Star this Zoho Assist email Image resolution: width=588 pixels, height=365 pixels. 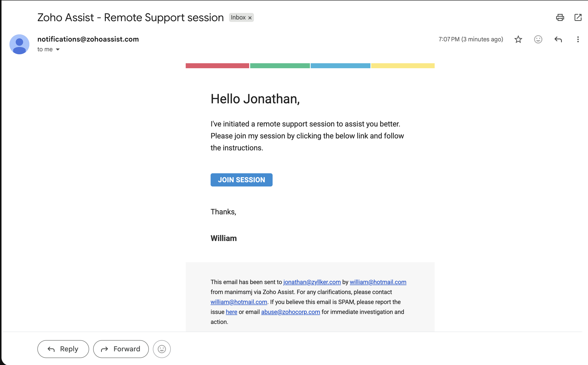pos(518,39)
